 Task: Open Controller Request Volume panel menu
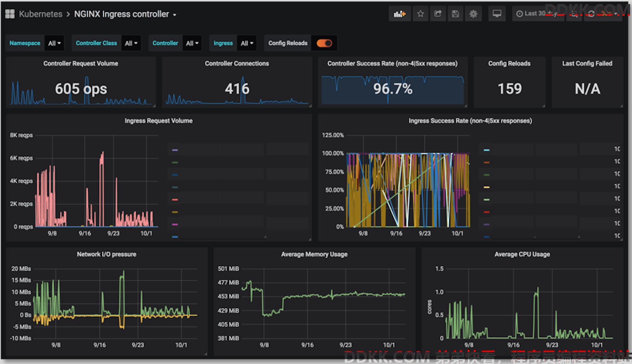click(x=81, y=64)
